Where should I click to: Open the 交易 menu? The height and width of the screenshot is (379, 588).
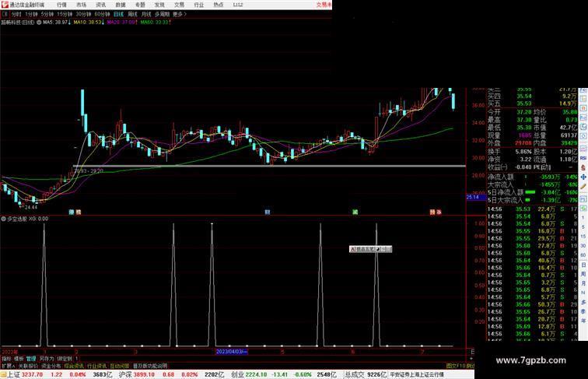(x=179, y=5)
